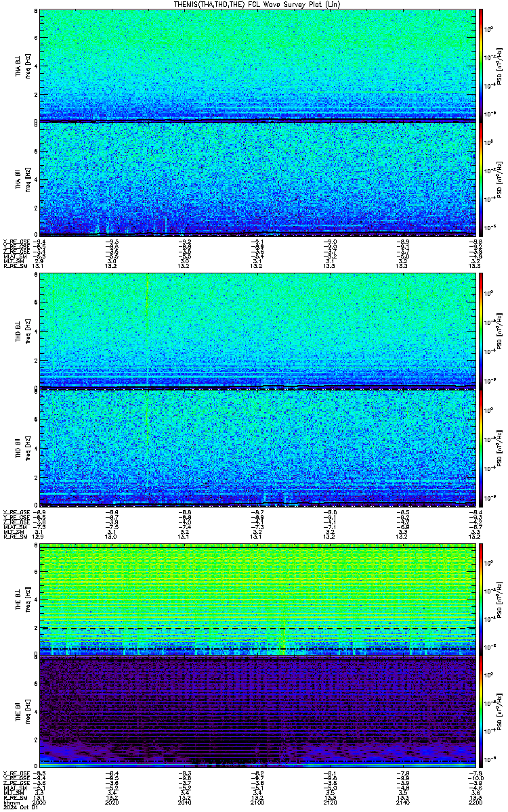Click the color bar beside THA B-perpendicular panel
This screenshot has width=508, height=812.
tap(481, 65)
